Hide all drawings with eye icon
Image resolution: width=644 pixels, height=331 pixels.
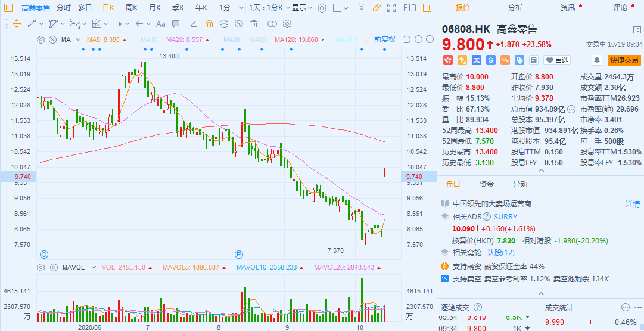coord(239,24)
